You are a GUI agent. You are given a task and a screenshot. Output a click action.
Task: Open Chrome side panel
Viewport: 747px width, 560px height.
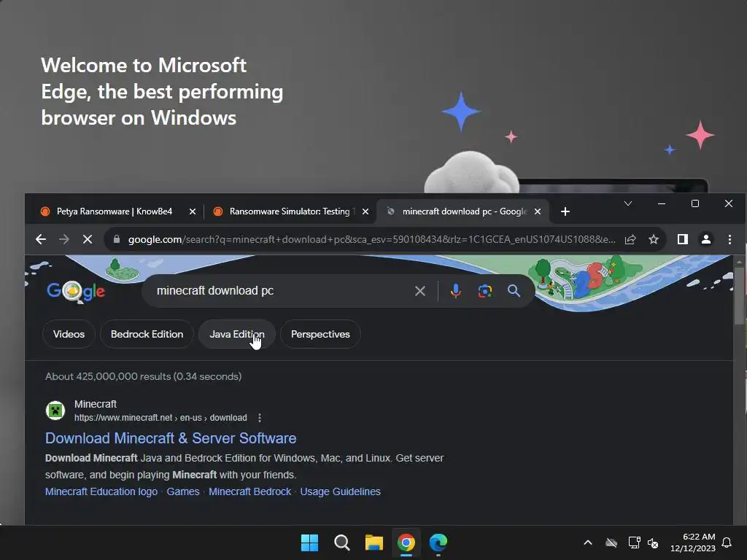(x=683, y=239)
